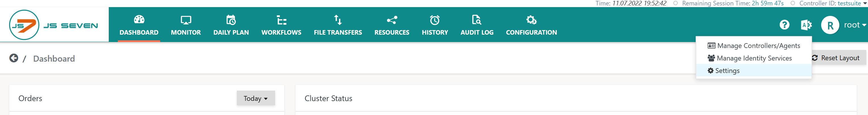
Task: Click the Remaining Session Time value
Action: tap(767, 3)
